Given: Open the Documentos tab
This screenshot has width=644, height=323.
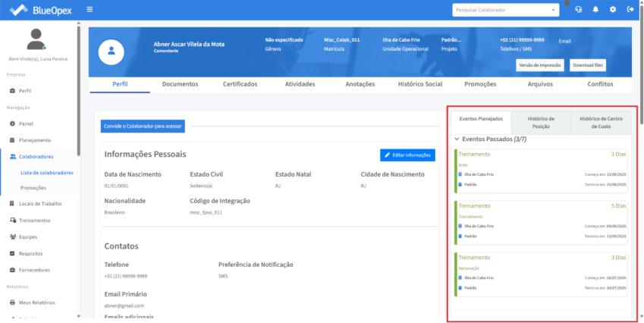Looking at the screenshot, I should coord(180,84).
